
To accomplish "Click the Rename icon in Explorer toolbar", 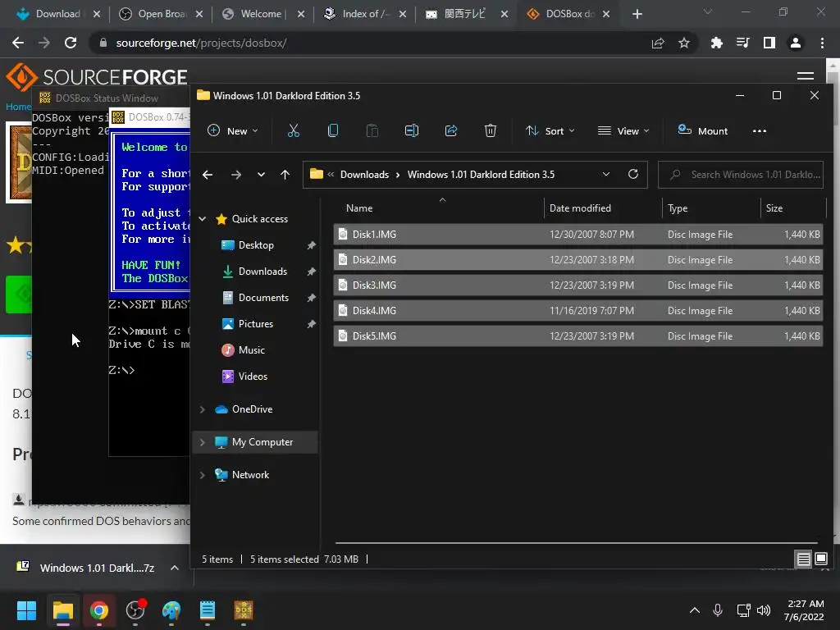I will [412, 130].
